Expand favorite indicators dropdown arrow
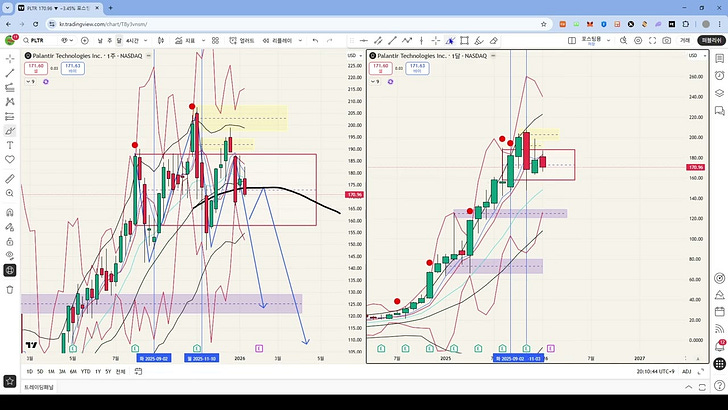Viewport: 728px width, 410px height. pos(203,41)
